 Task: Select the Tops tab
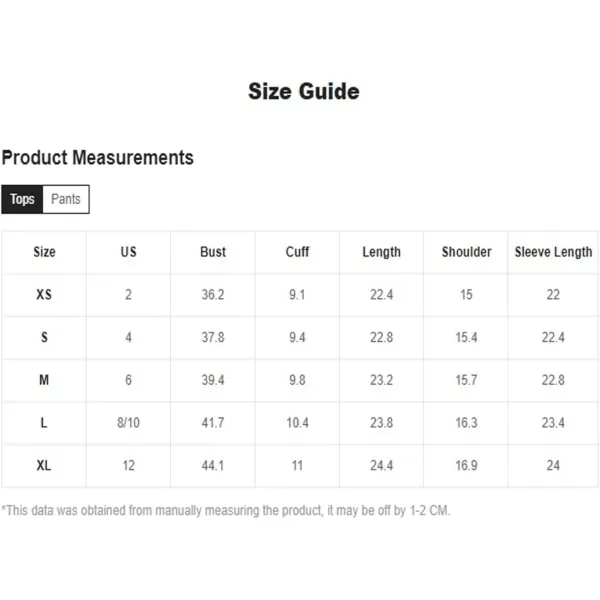click(22, 199)
